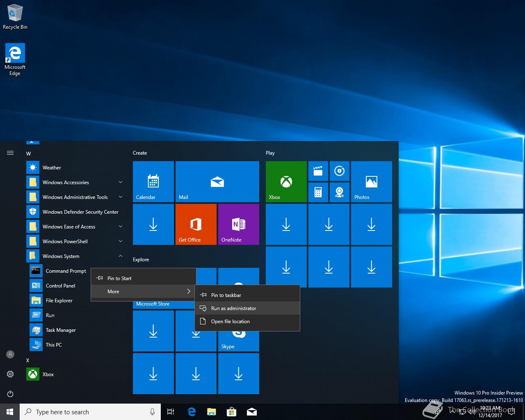This screenshot has height=420, width=525.
Task: Open the Recycle Bin desktop icon
Action: point(15,17)
